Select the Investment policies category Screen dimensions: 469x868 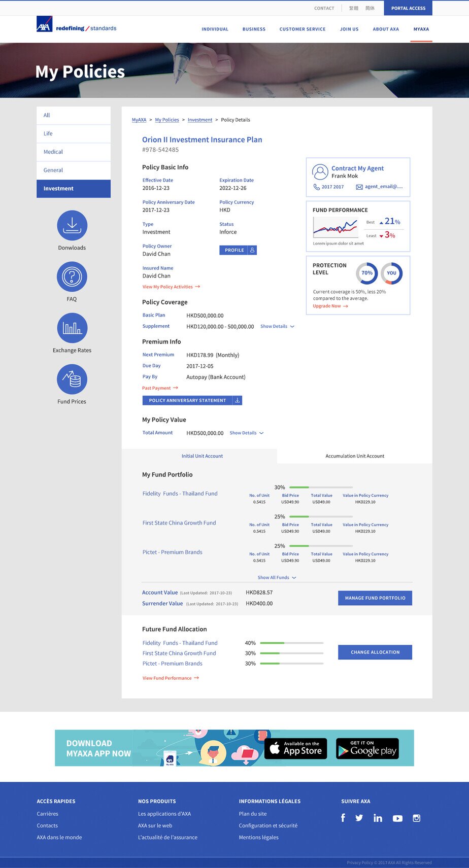click(74, 188)
